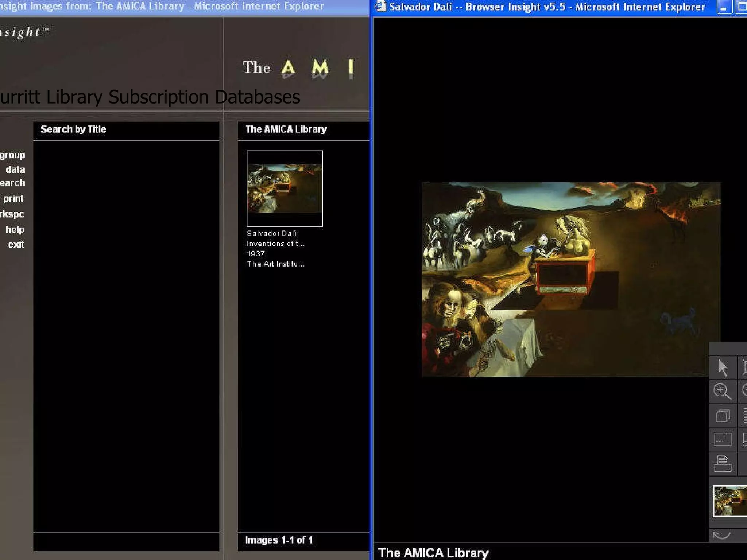Image resolution: width=747 pixels, height=560 pixels.
Task: Open help from the side menu
Action: [15, 230]
